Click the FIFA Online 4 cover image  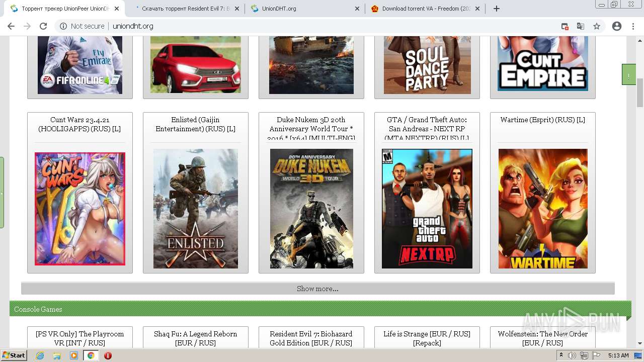80,65
